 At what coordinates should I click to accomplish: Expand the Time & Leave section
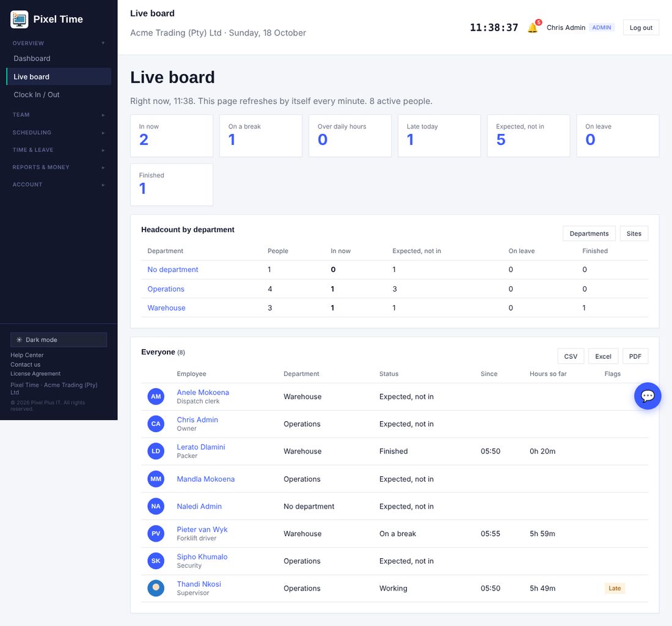tap(59, 150)
